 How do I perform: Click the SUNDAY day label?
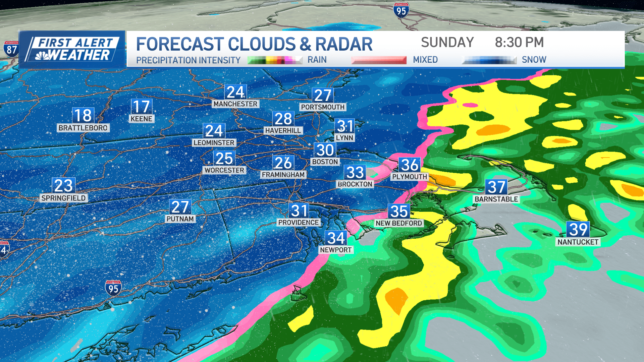tap(447, 43)
